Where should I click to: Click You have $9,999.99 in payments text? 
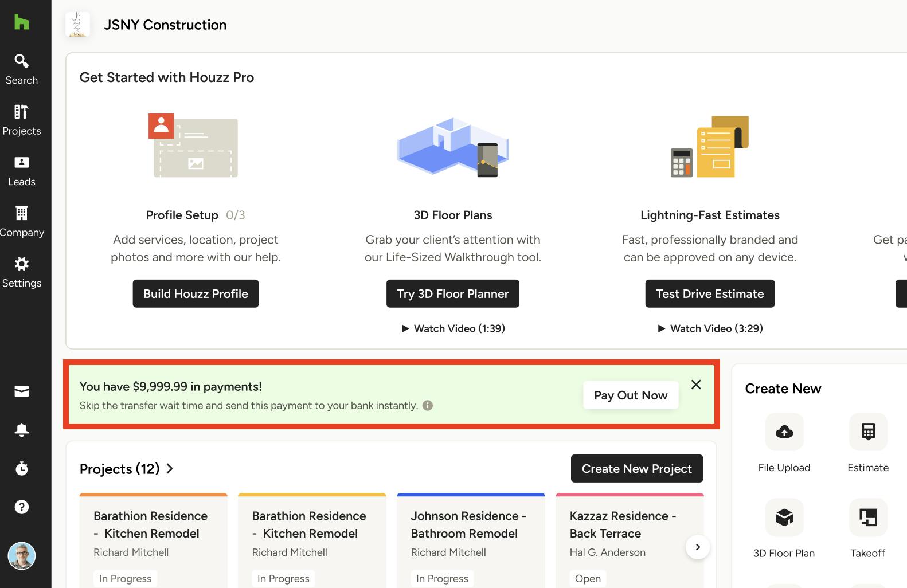[x=171, y=387]
